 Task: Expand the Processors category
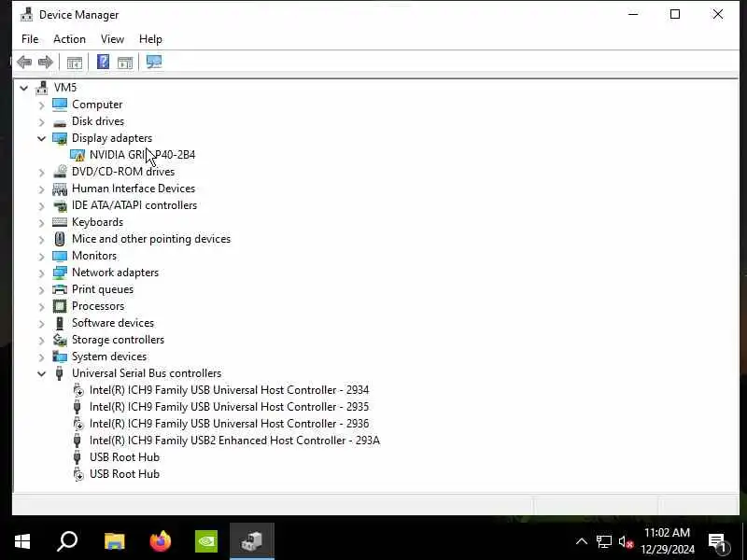41,307
